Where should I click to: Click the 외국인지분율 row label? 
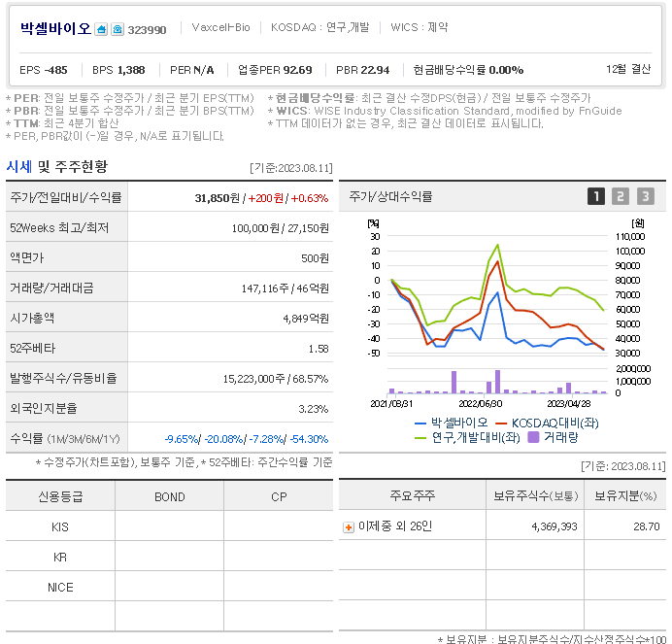pyautogui.click(x=44, y=408)
